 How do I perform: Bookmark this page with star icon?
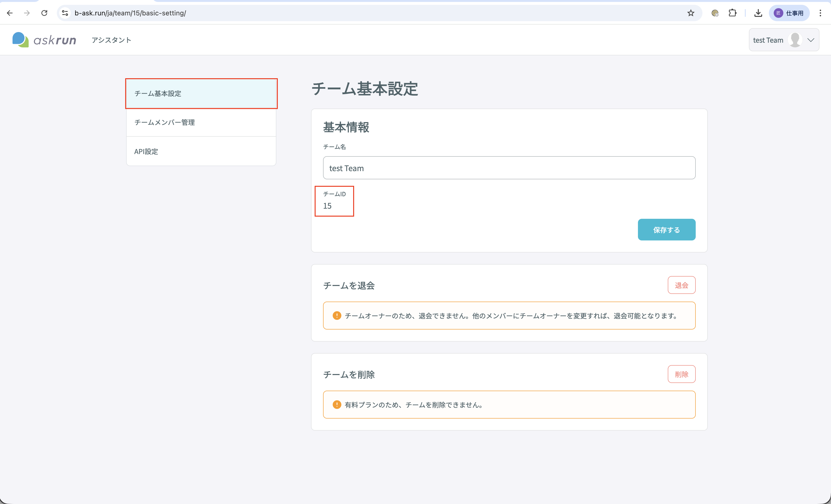691,13
